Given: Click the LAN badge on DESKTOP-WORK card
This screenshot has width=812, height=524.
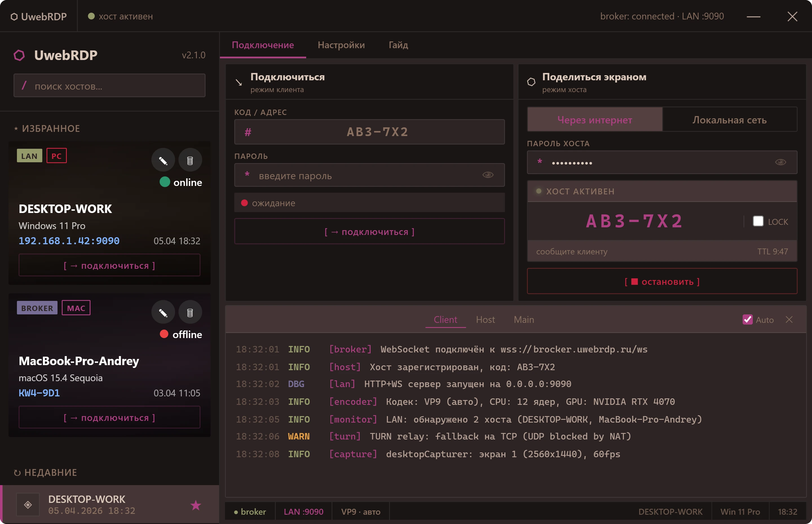Looking at the screenshot, I should [30, 156].
